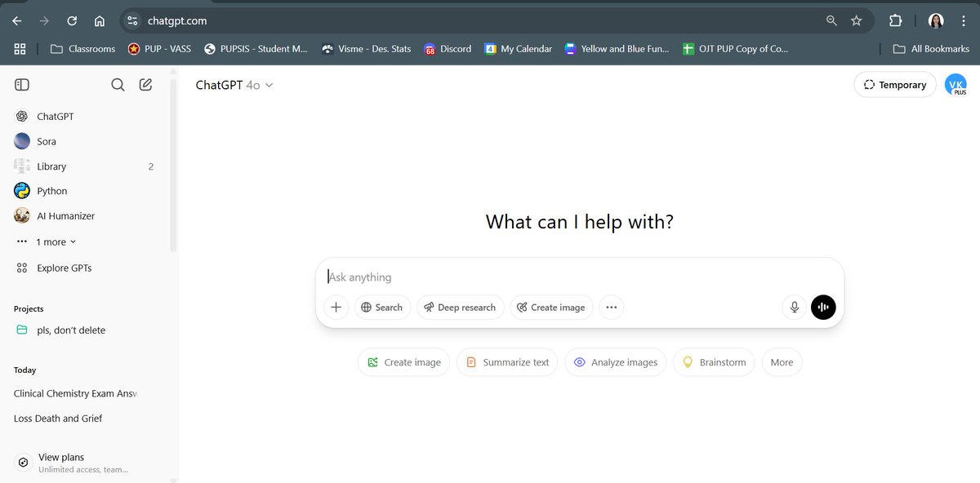
Task: Click the browser home icon
Action: [99, 20]
